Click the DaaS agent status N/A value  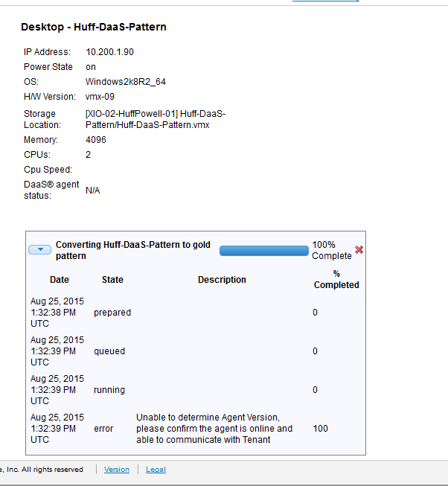point(93,191)
